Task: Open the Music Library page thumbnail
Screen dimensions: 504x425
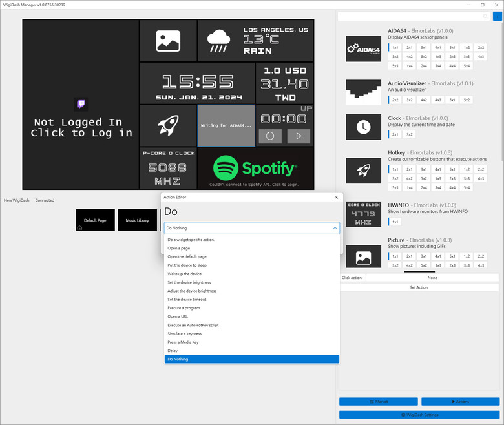Action: 137,220
